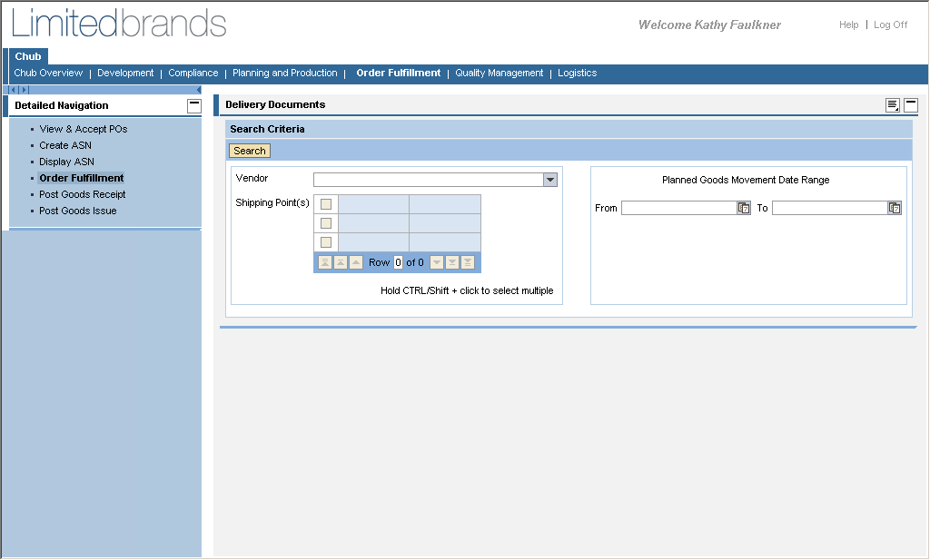Select Order Fulfillment in Detailed Navigation
This screenshot has height=560, width=930.
(x=81, y=179)
